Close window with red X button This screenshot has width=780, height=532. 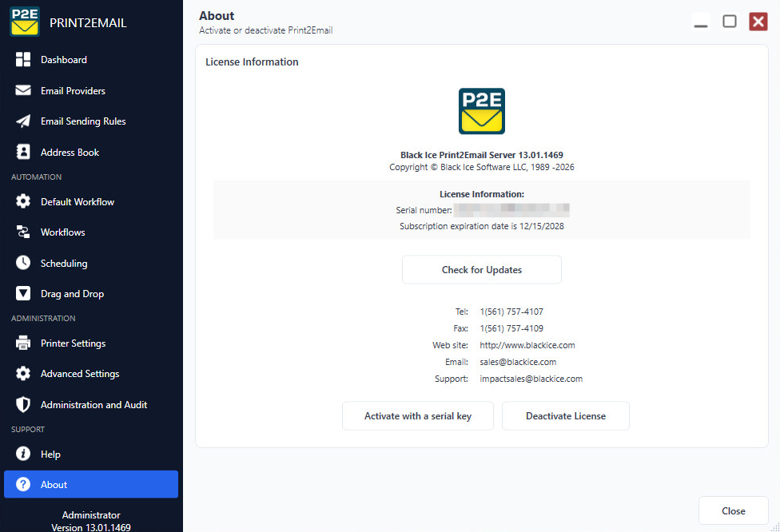coord(758,22)
